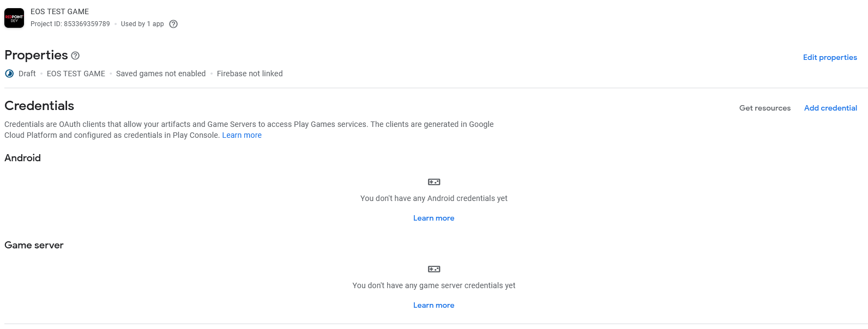This screenshot has height=329, width=868.
Task: Click Learn more under game server credentials
Action: coord(433,304)
